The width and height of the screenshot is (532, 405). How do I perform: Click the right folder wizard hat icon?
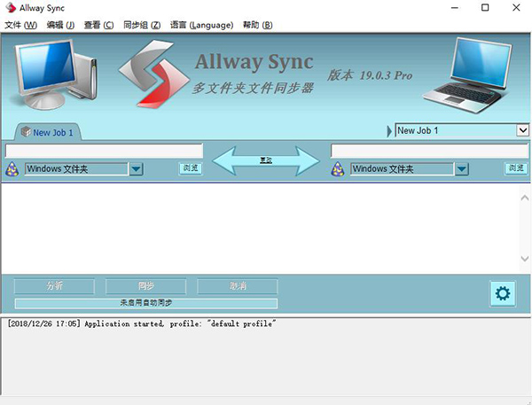pyautogui.click(x=338, y=169)
